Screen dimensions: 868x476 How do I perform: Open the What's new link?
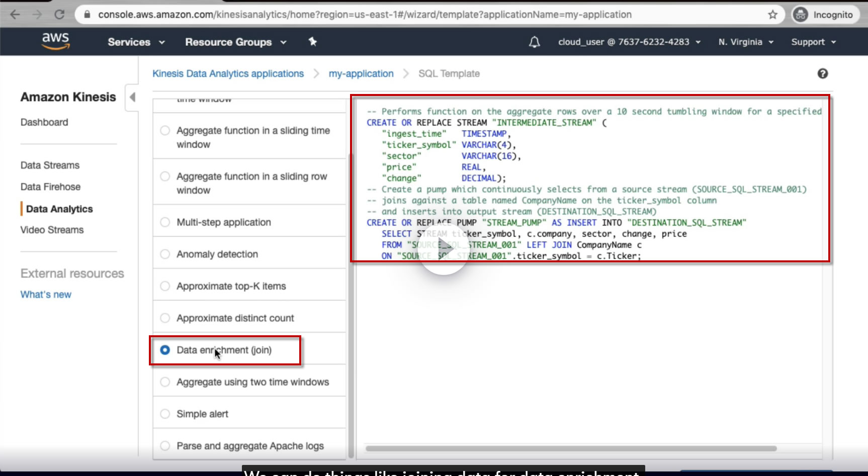point(46,295)
